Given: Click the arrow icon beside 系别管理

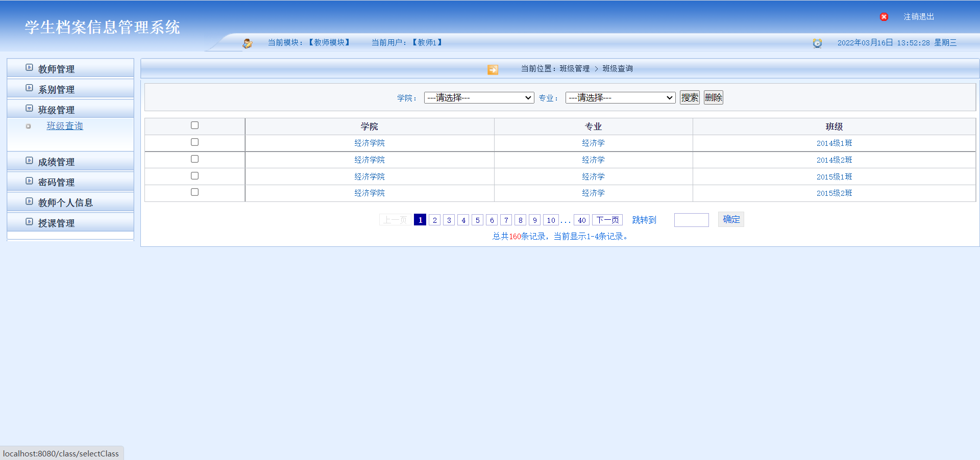Looking at the screenshot, I should pyautogui.click(x=29, y=88).
